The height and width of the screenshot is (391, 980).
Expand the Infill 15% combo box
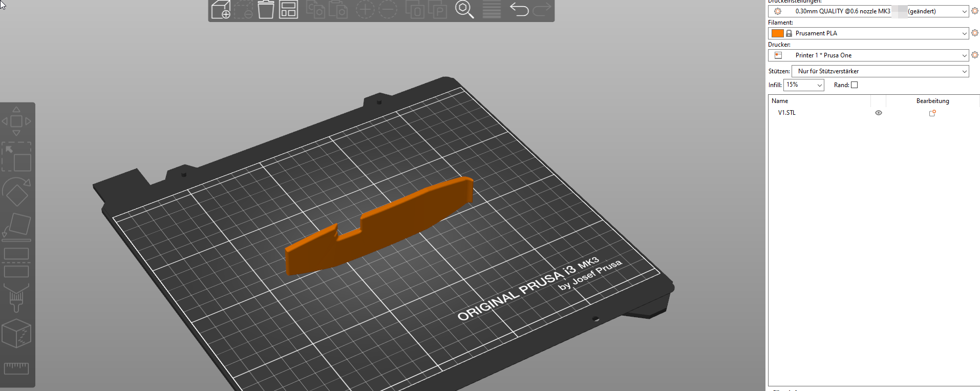click(803, 85)
